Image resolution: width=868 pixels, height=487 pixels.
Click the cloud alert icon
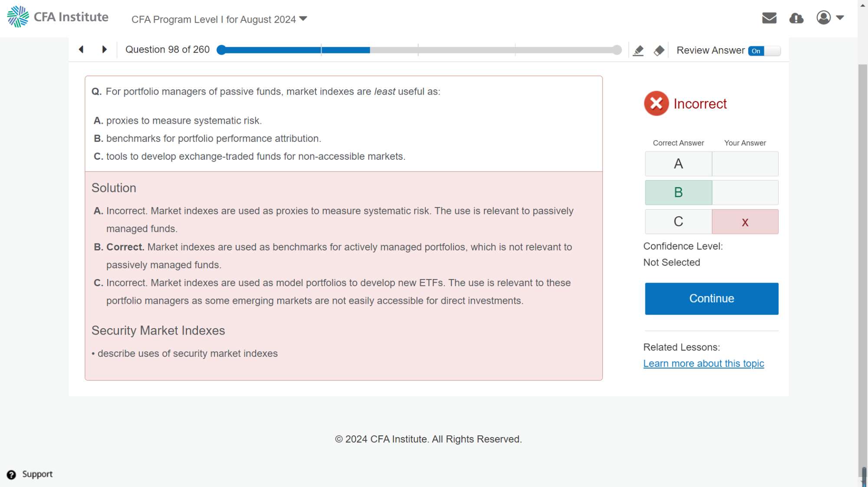[x=796, y=18]
